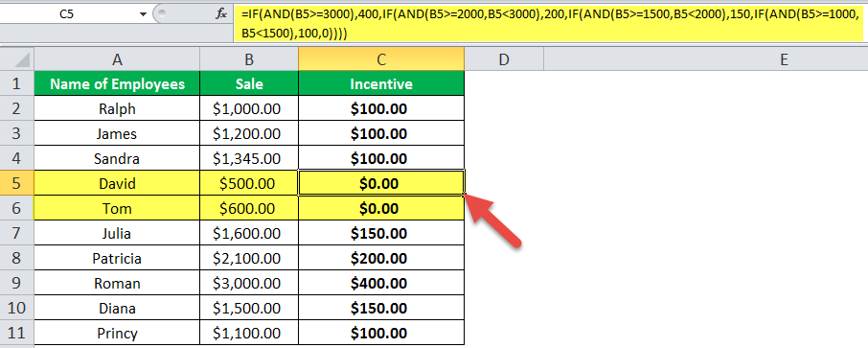Click the $3,000.00 sale cell
Viewport: 868px width, 348px height.
[249, 283]
